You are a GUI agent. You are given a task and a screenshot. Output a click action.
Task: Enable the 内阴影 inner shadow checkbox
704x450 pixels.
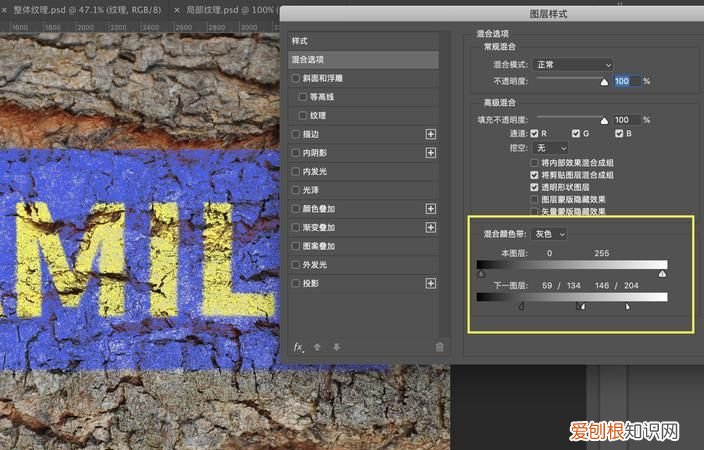click(x=295, y=153)
